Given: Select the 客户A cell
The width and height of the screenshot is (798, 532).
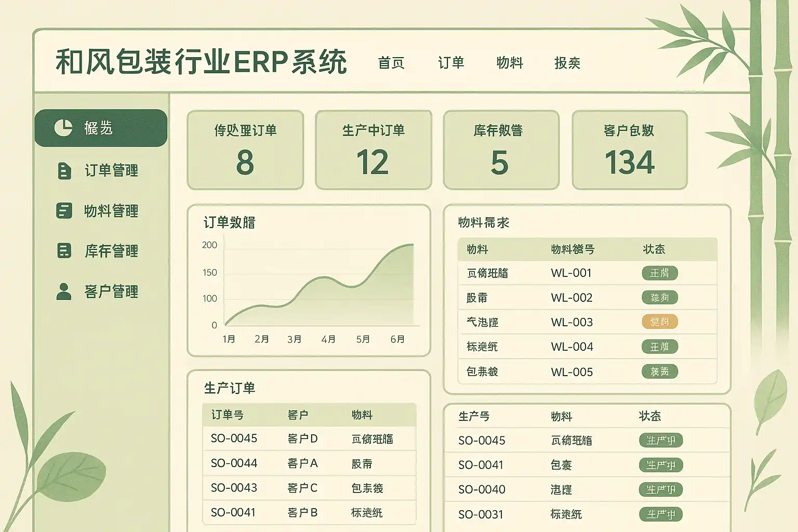Looking at the screenshot, I should (302, 463).
